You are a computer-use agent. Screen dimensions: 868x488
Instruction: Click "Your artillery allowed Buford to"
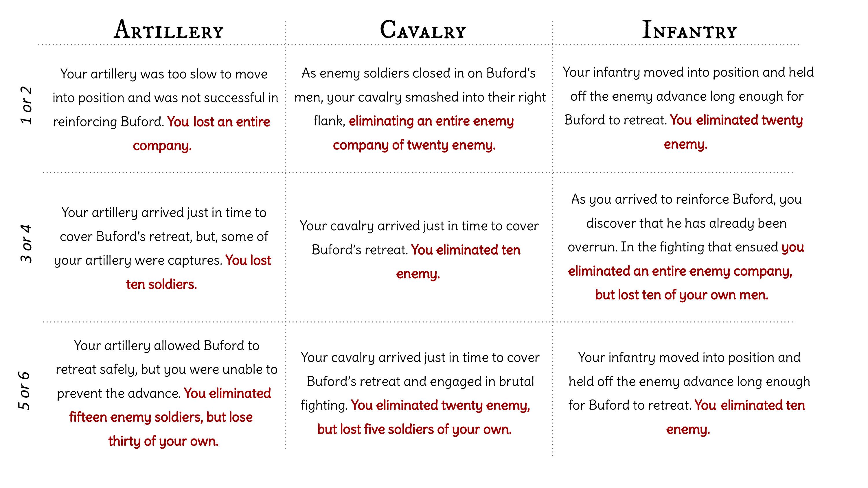coord(166,346)
